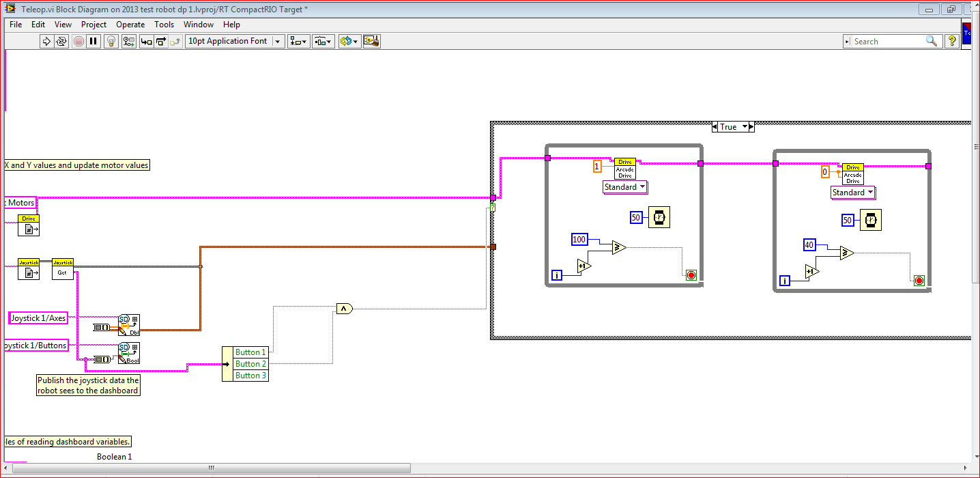Open Standard dropdown in left loop
The height and width of the screenshot is (478, 980).
click(x=625, y=187)
